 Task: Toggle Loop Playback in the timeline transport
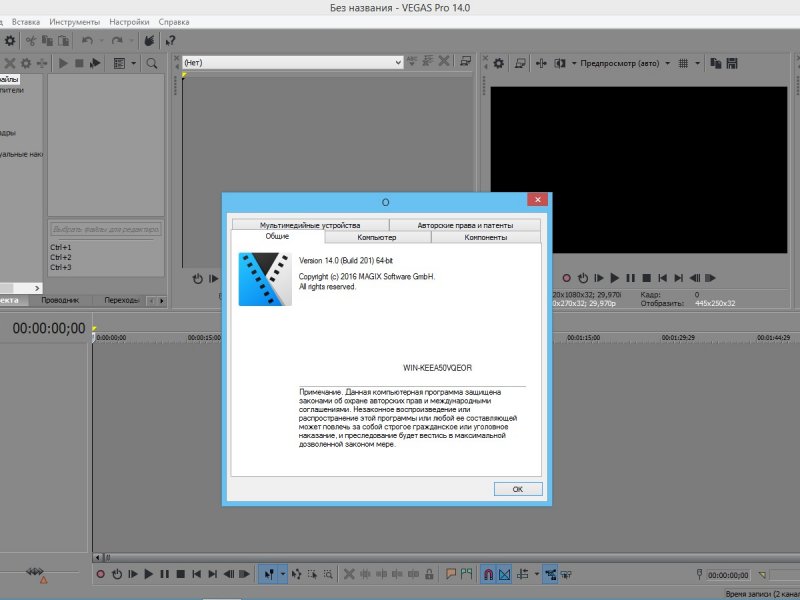pos(117,574)
